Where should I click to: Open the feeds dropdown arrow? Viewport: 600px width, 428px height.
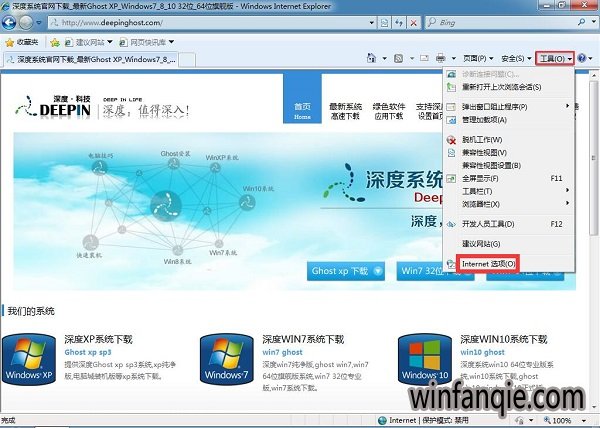[x=412, y=59]
